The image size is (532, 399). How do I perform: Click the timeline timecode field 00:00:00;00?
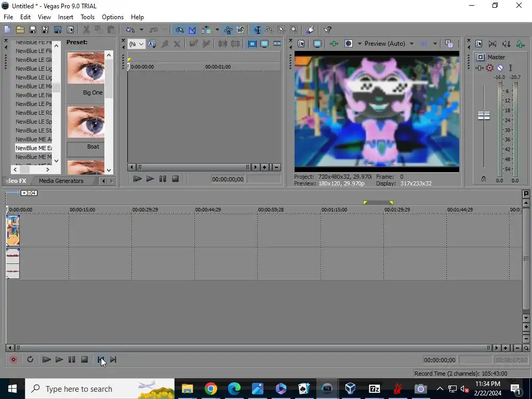coord(440,360)
